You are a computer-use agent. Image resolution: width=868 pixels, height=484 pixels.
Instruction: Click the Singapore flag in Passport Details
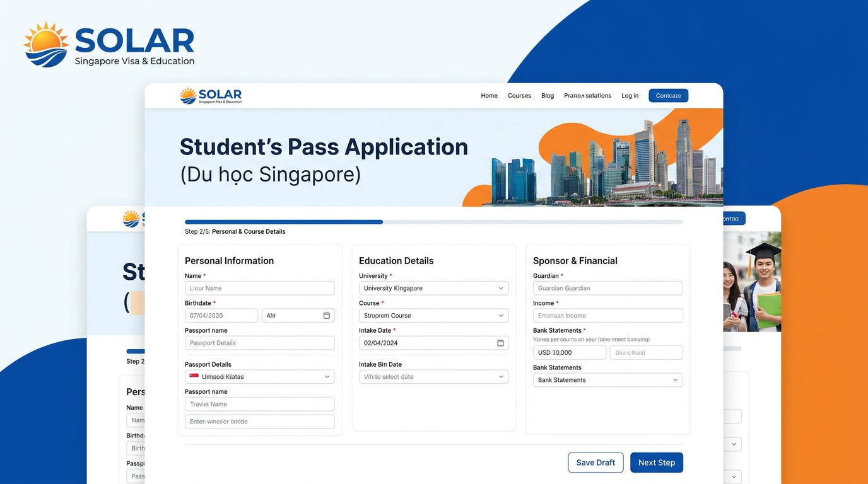click(x=194, y=377)
